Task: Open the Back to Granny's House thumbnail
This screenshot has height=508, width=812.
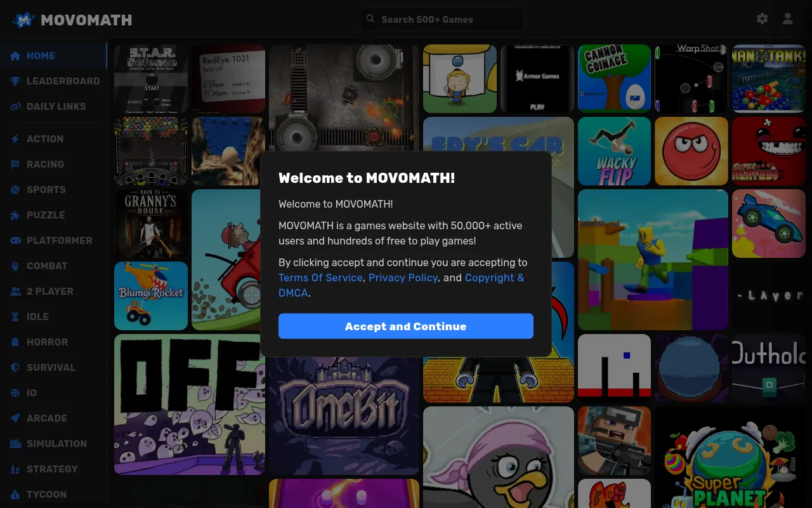Action: pos(151,224)
